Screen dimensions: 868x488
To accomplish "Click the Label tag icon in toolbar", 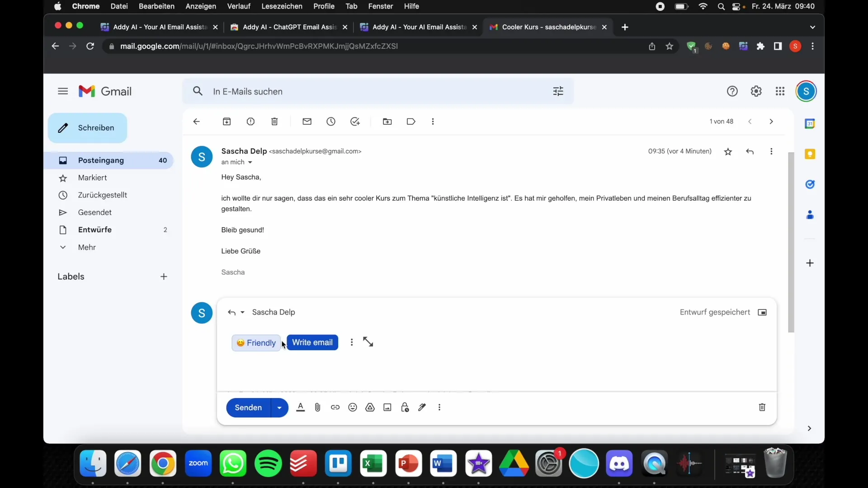I will [411, 122].
